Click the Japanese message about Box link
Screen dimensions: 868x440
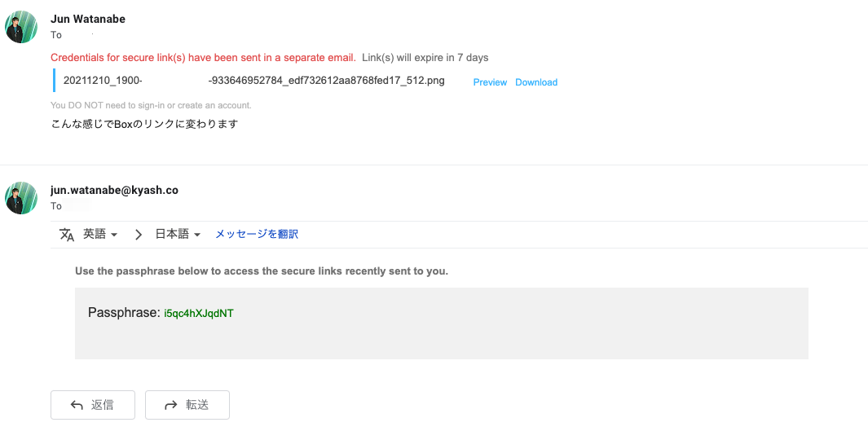[144, 124]
